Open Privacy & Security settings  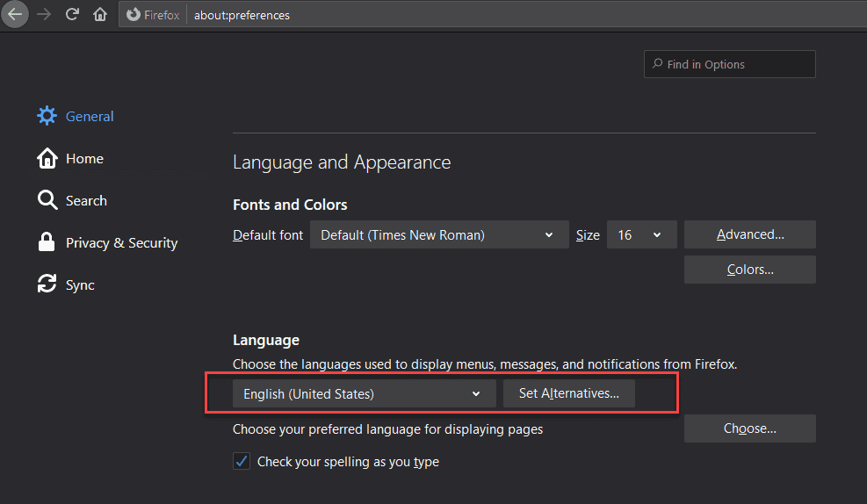[x=121, y=242]
